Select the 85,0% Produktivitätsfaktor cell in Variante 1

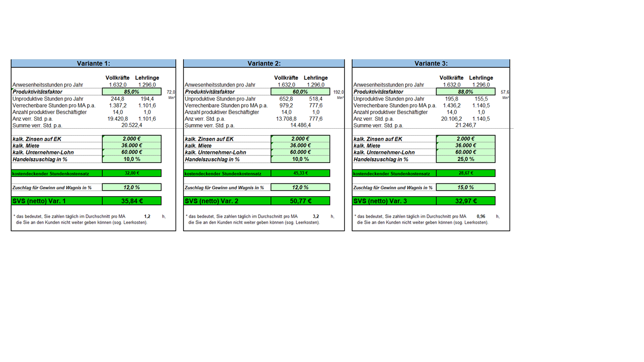131,92
